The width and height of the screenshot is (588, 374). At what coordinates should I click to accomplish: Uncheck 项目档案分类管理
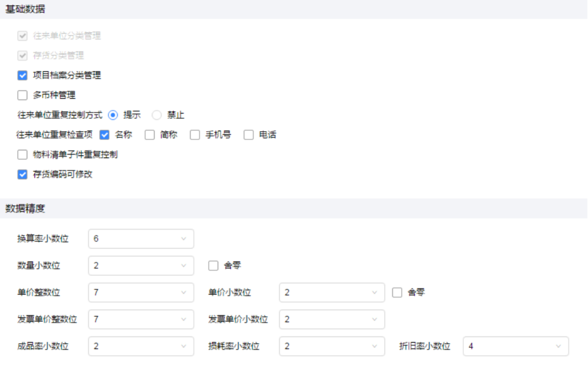[x=22, y=76]
